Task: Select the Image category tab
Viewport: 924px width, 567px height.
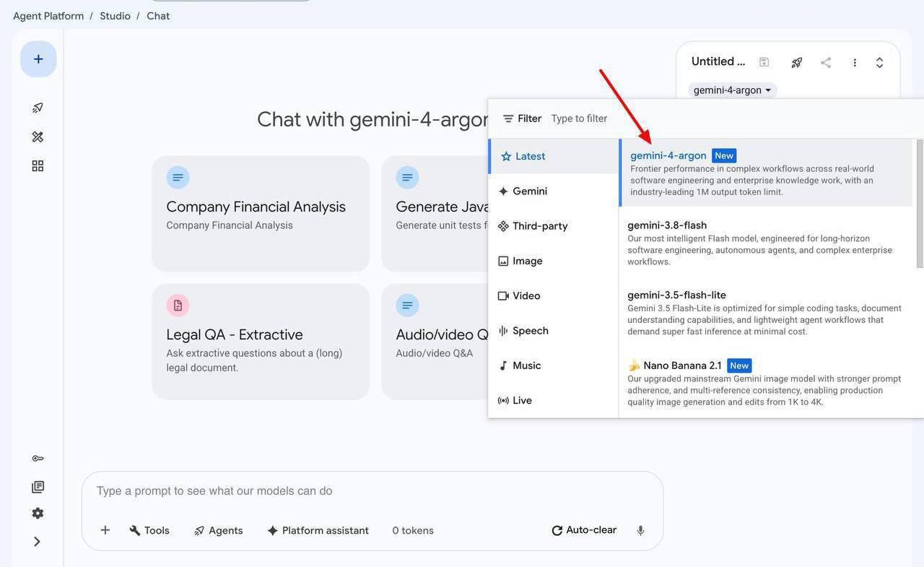Action: click(x=554, y=261)
